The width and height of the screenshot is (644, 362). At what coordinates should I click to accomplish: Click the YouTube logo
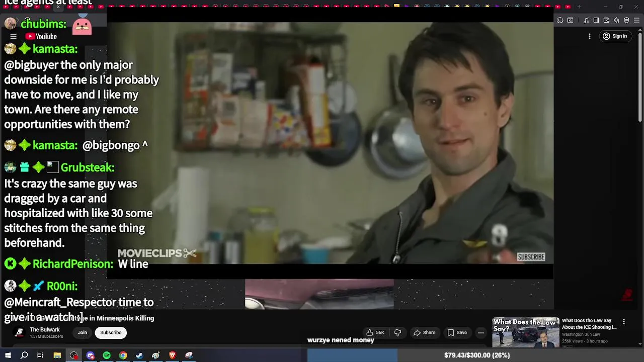41,36
